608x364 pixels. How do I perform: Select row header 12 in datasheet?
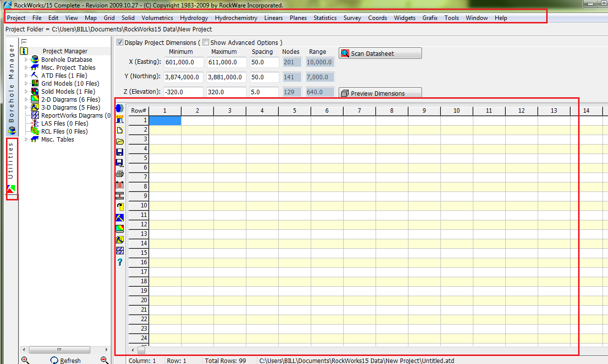point(139,224)
